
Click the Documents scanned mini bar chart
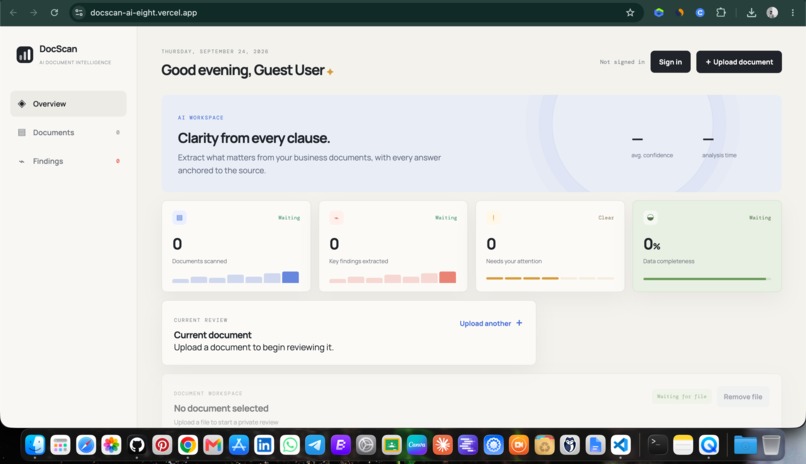[235, 277]
